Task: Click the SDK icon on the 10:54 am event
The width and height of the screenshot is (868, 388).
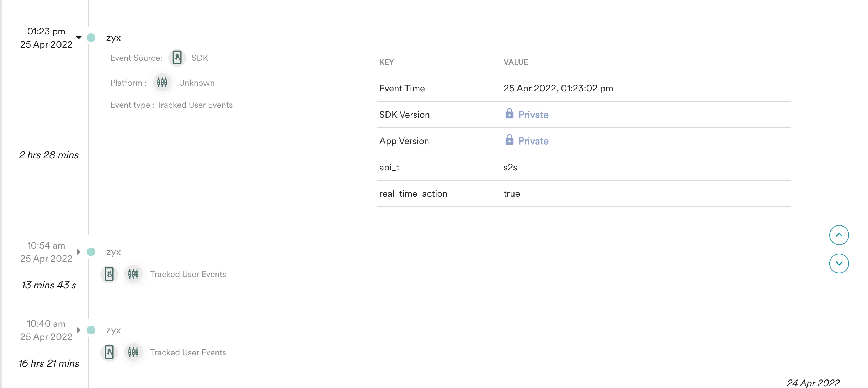Action: (110, 274)
